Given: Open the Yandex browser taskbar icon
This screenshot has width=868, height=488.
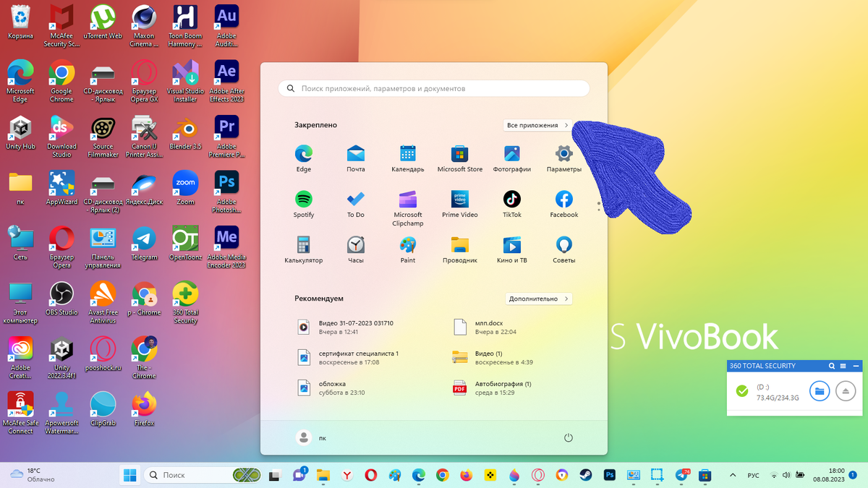Looking at the screenshot, I should coord(347,475).
